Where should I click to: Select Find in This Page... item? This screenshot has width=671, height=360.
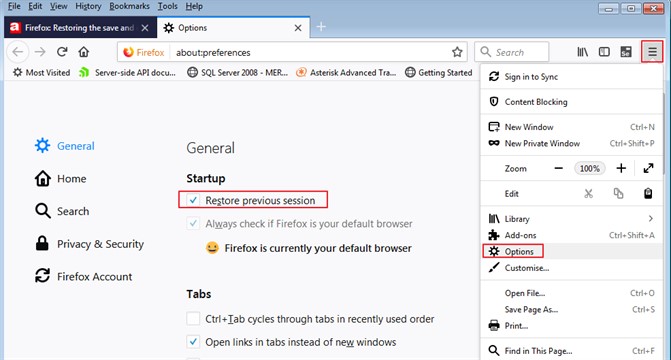pos(571,351)
